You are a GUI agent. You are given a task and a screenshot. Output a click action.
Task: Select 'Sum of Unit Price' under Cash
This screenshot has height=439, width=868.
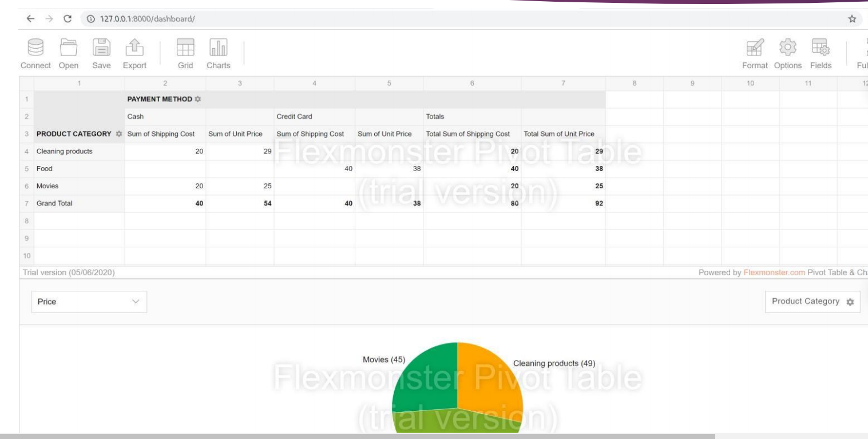click(x=240, y=134)
